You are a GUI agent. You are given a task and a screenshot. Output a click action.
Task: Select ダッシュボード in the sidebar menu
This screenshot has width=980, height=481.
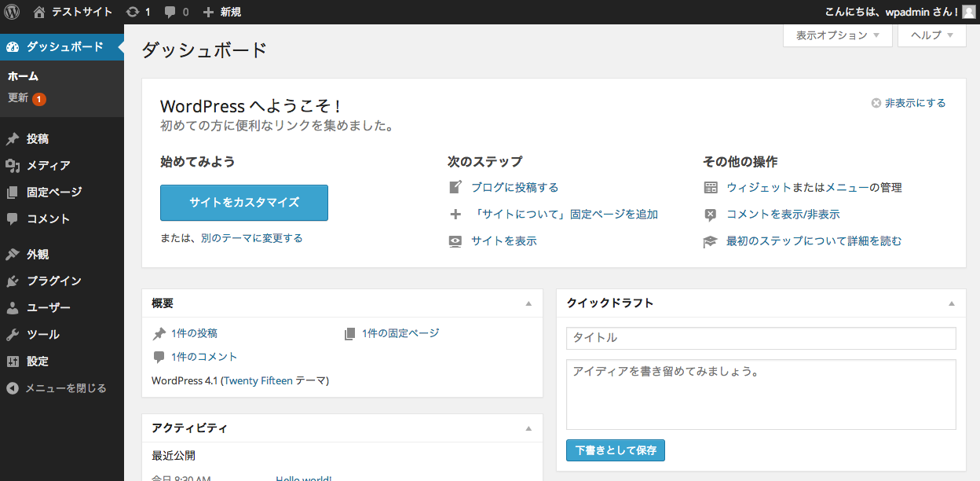pos(62,46)
